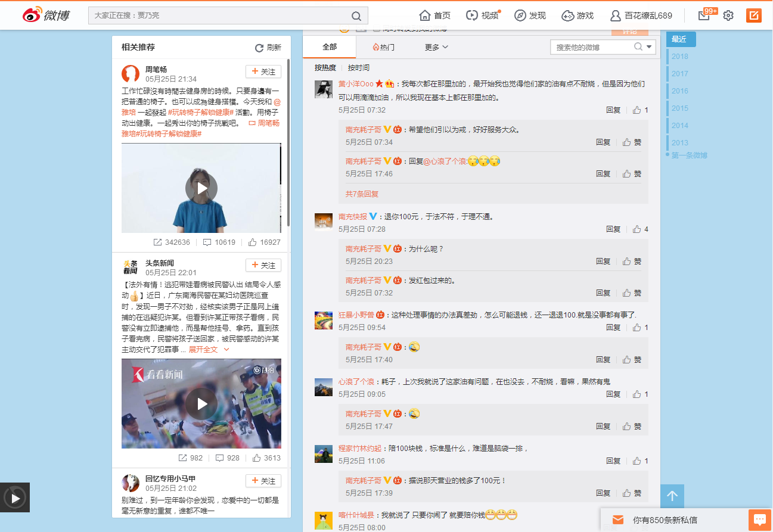Open 发现 in the top navigation
Screen dimensions: 773x532
click(530, 15)
